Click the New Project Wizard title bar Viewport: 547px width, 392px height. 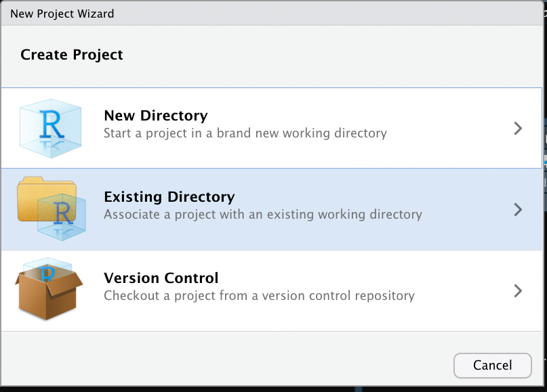tap(62, 14)
